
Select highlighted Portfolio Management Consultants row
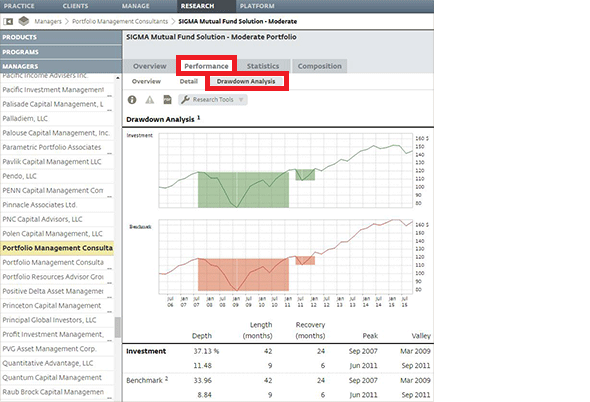click(57, 248)
